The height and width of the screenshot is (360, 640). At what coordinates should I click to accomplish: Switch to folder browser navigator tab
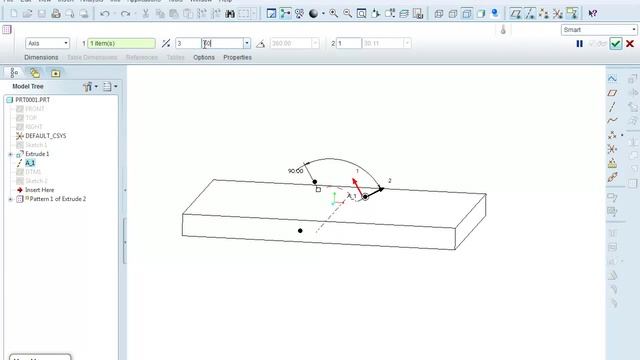point(35,73)
